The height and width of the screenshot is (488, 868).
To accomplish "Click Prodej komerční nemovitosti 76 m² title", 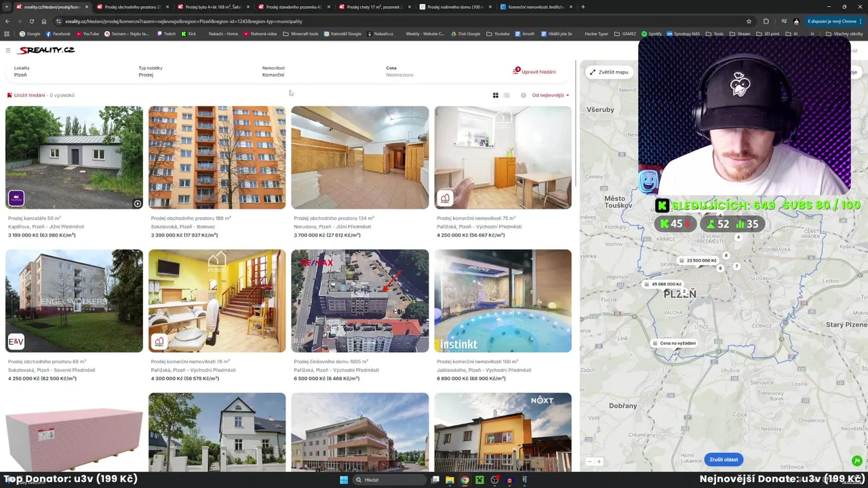I will [190, 362].
